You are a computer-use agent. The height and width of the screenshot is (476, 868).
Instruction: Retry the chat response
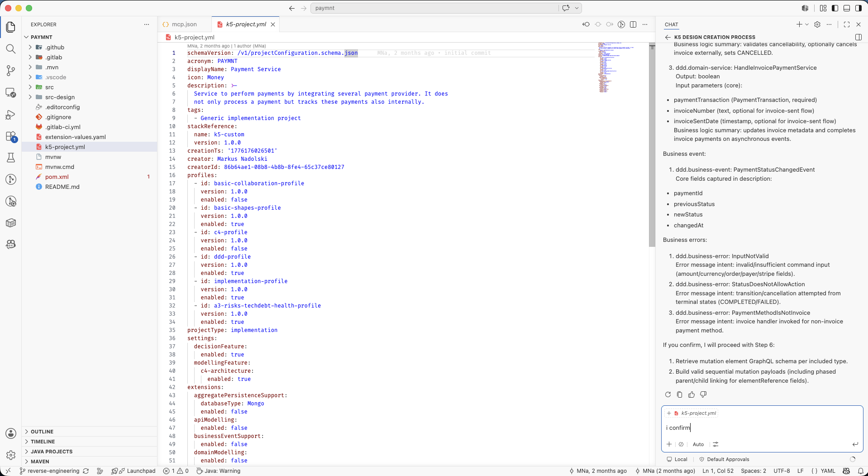668,394
